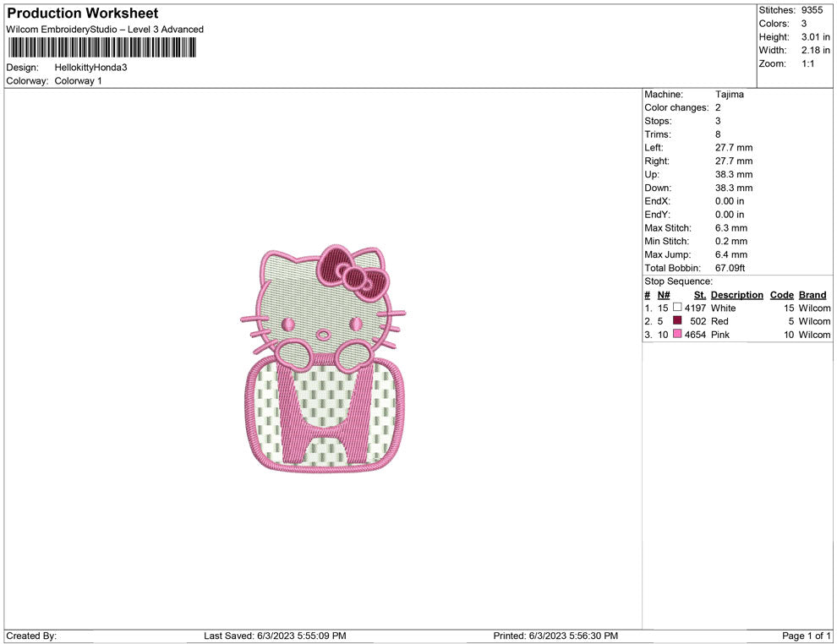The width and height of the screenshot is (837, 644).
Task: Click the red thread color swatch
Action: point(677,320)
